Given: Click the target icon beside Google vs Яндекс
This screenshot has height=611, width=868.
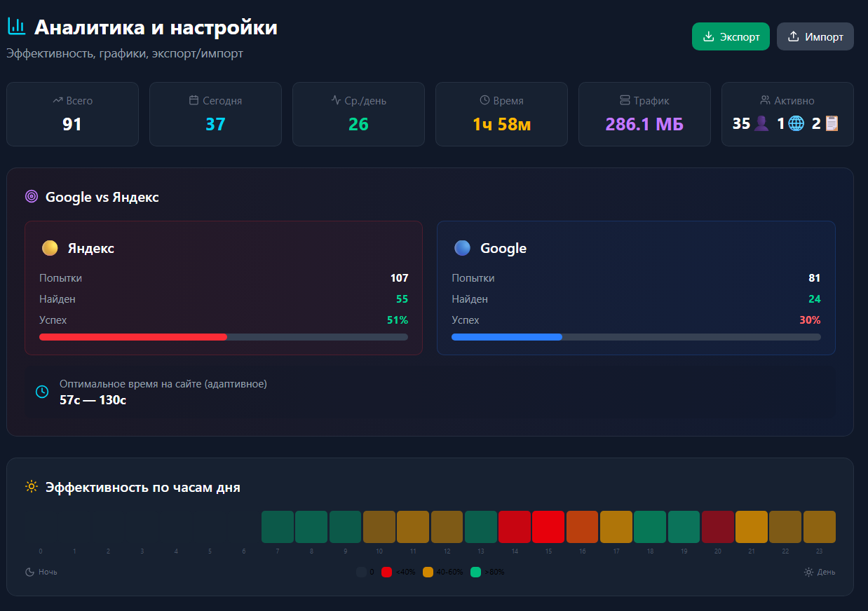Looking at the screenshot, I should [32, 197].
